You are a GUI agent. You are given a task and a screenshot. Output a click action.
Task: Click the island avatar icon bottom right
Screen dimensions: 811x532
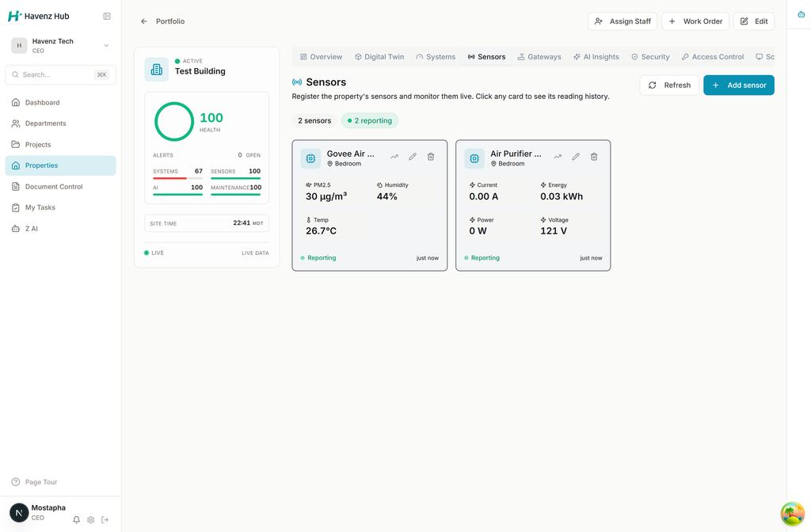(793, 514)
